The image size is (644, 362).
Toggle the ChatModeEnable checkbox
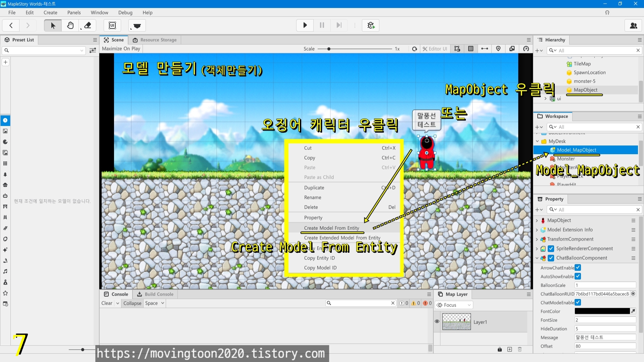tap(578, 303)
